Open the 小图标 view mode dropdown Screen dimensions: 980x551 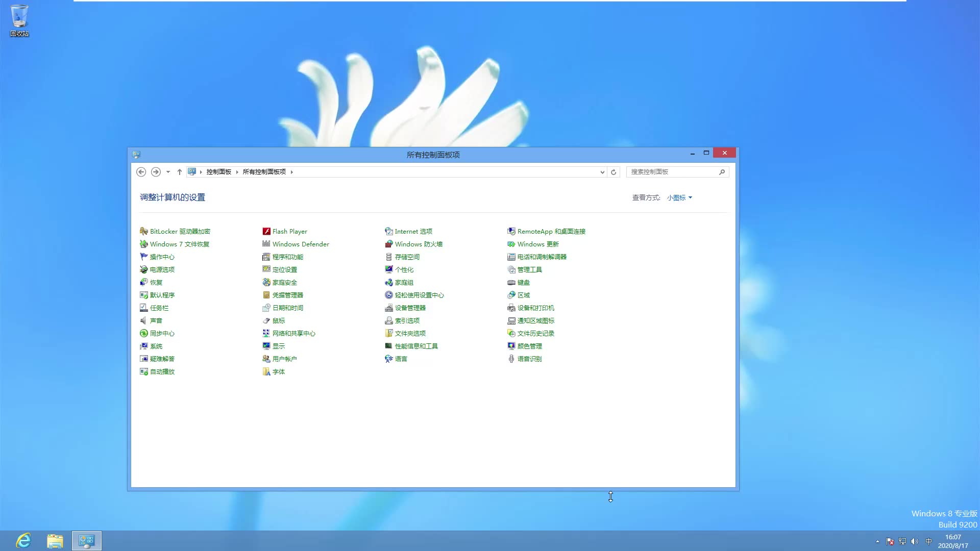click(x=679, y=197)
